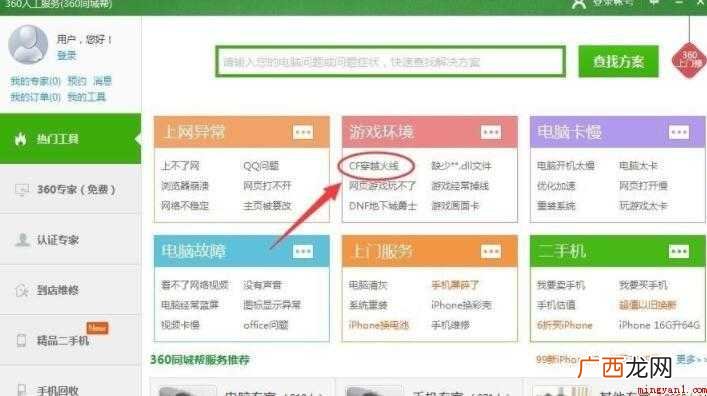707x396 pixels.
Task: Open 手机估值 link
Action: click(556, 305)
